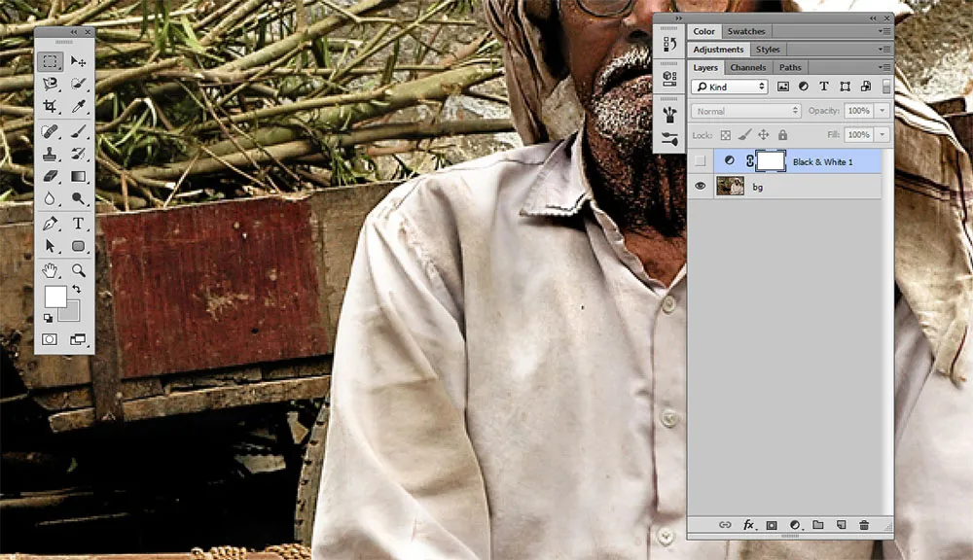The height and width of the screenshot is (560, 973).
Task: Select the Lasso tool
Action: 51,84
